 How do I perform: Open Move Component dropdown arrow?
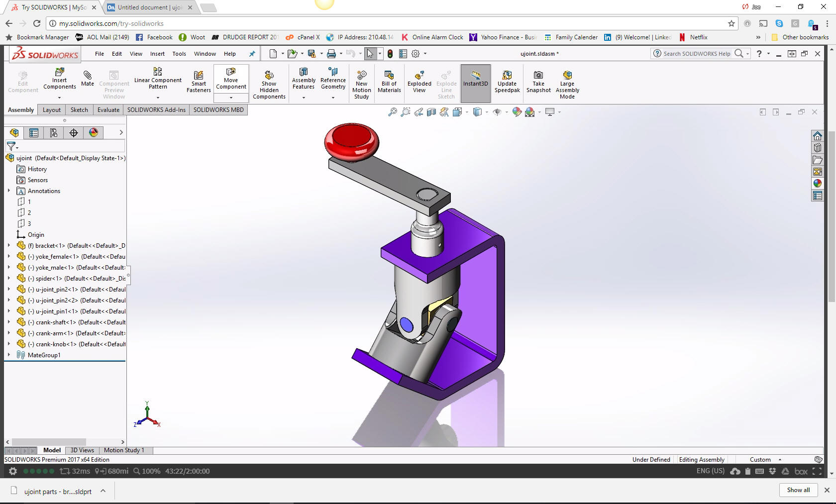point(231,98)
